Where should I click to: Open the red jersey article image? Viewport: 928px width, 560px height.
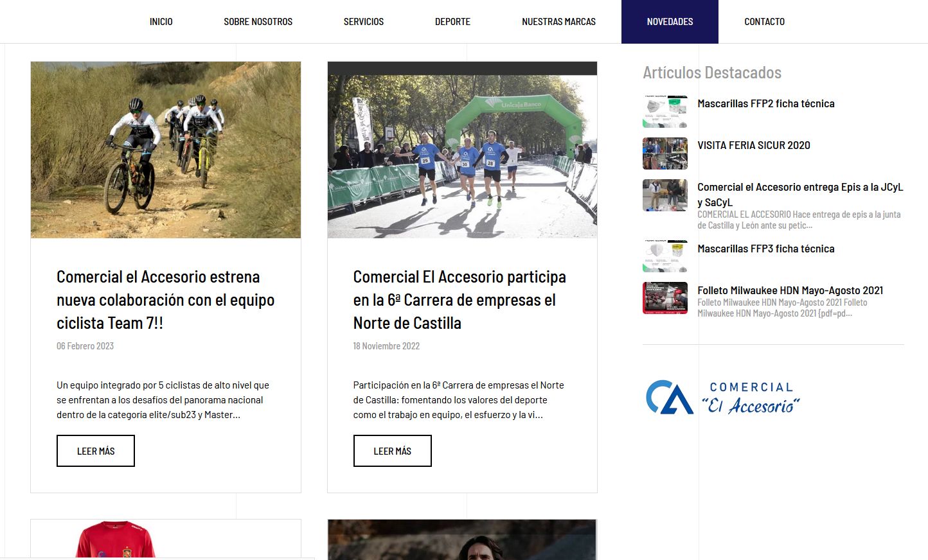pyautogui.click(x=166, y=539)
